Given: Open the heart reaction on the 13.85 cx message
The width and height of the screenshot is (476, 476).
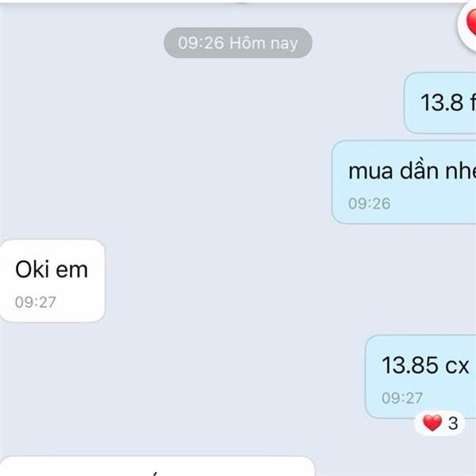Looking at the screenshot, I should click(432, 423).
